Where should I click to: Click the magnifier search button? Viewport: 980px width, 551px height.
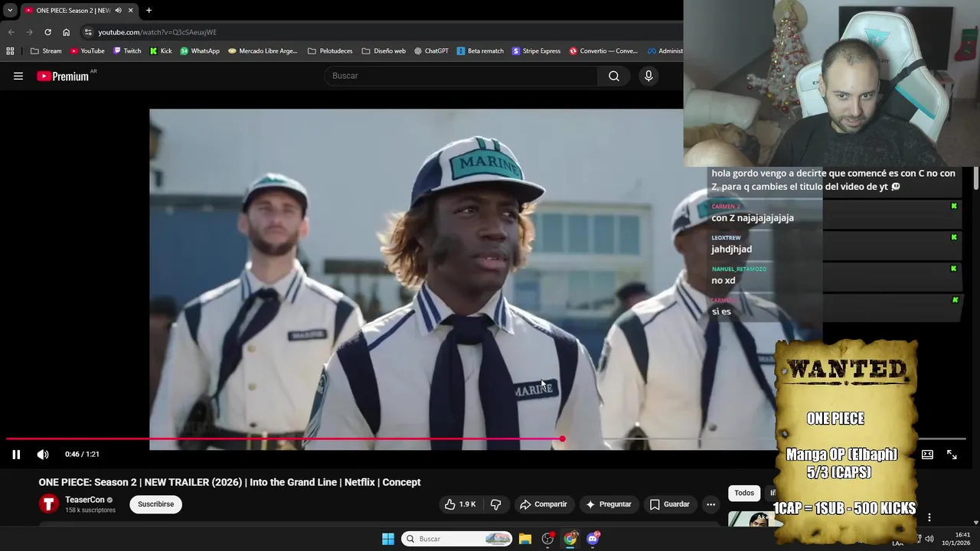coord(614,76)
